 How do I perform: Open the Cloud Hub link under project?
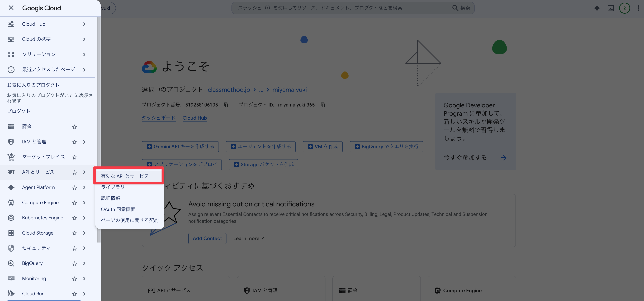coord(195,118)
